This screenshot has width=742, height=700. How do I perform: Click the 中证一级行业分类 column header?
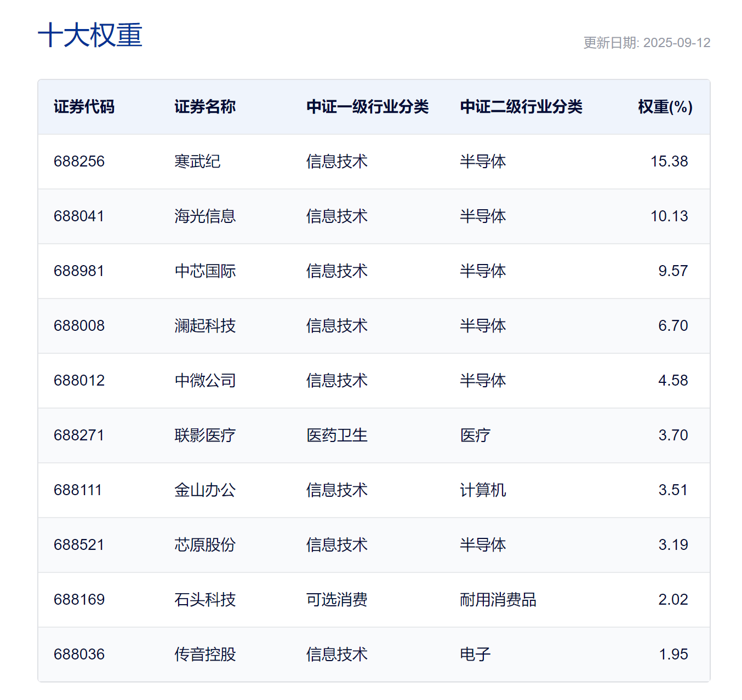[x=368, y=107]
